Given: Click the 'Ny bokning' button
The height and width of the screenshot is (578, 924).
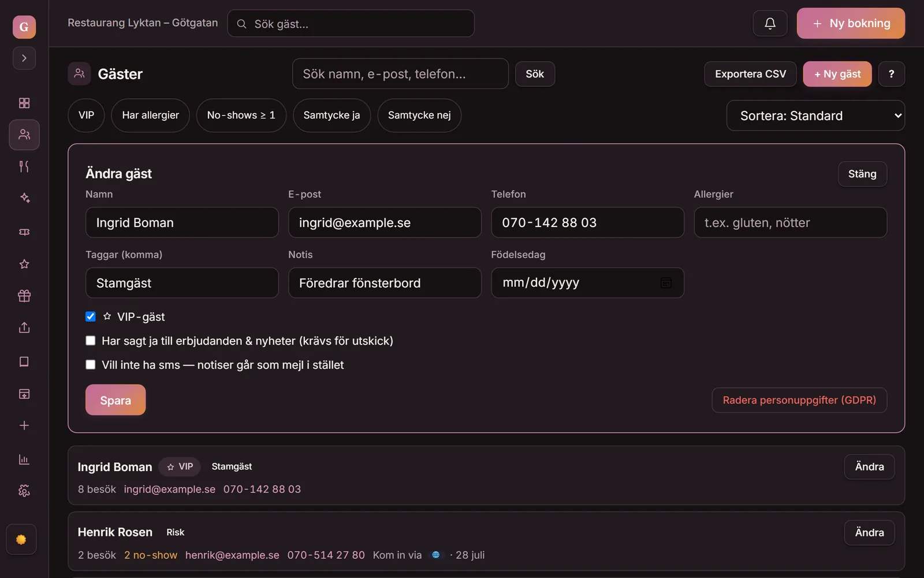Looking at the screenshot, I should click(x=851, y=24).
